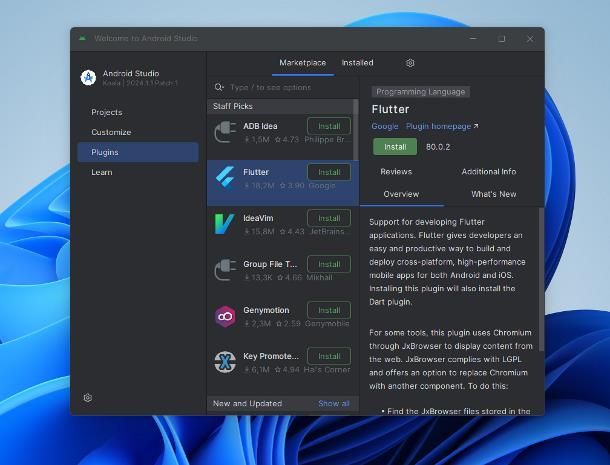The image size is (610, 465).
Task: Click the IdeaVim plugin icon
Action: (224, 224)
